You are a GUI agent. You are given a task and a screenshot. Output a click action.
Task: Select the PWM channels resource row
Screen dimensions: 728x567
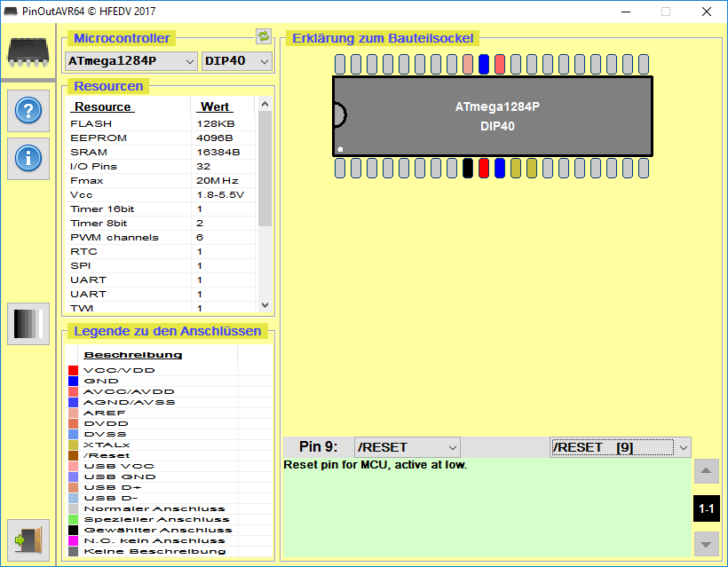click(161, 238)
